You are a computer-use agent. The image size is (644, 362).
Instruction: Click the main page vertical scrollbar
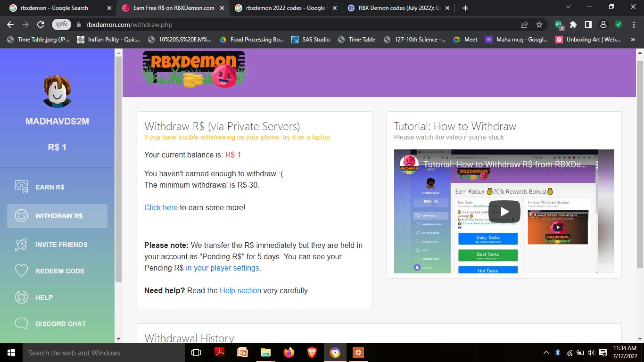(640, 165)
